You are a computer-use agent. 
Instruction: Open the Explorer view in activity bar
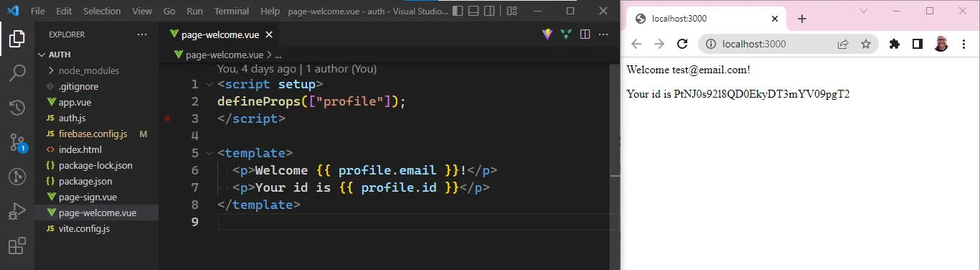[17, 39]
